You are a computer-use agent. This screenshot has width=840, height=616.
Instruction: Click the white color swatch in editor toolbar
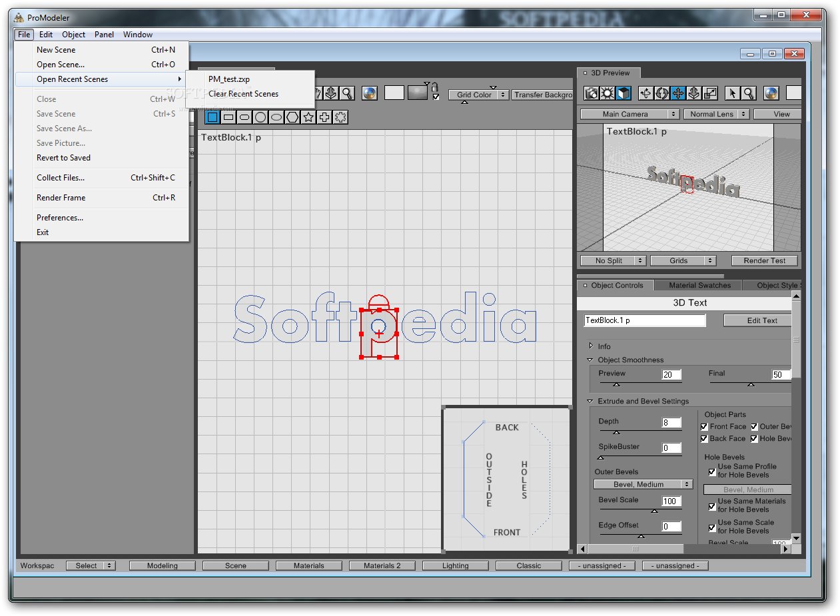pyautogui.click(x=394, y=93)
